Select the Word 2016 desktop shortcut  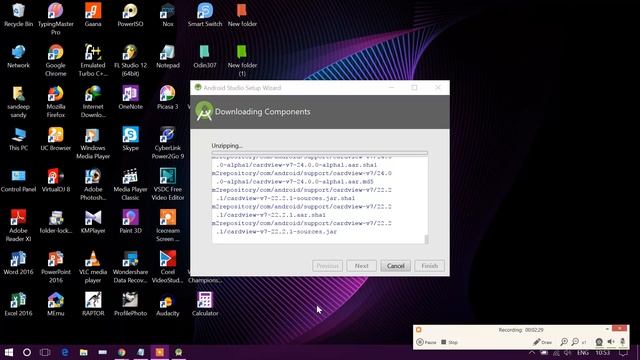(18, 263)
